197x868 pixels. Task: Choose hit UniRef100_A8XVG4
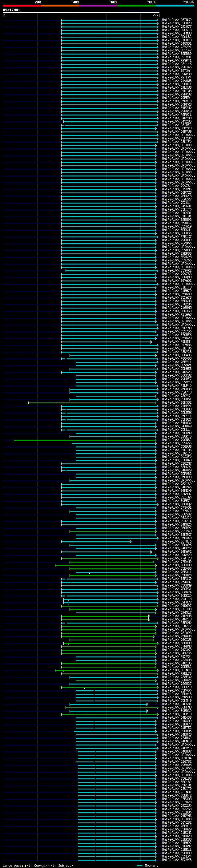(177, 656)
